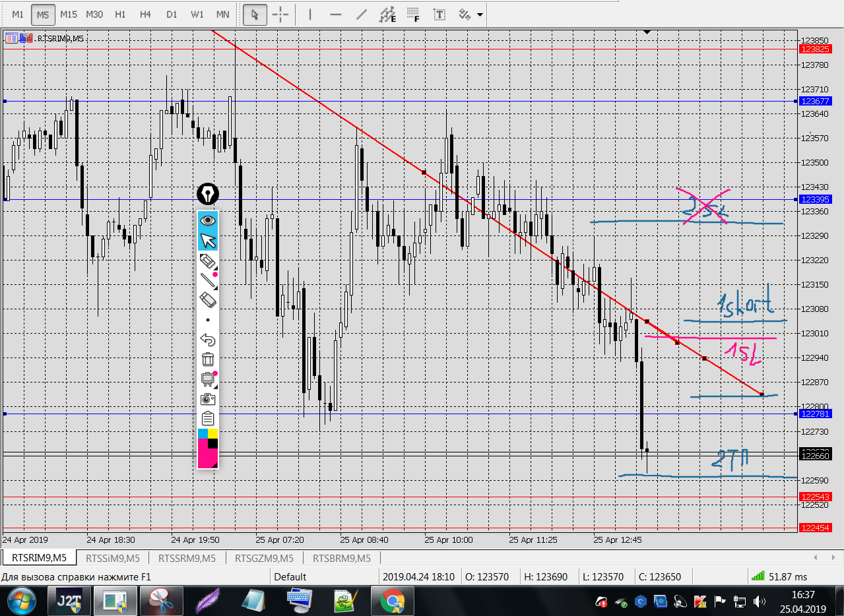
Task: Click the 123677 blue price label
Action: coord(815,102)
